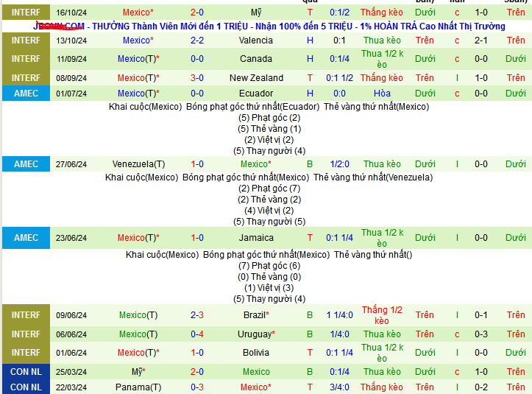Click the Bolivia team name
This screenshot has width=532, height=394.
coord(255,353)
